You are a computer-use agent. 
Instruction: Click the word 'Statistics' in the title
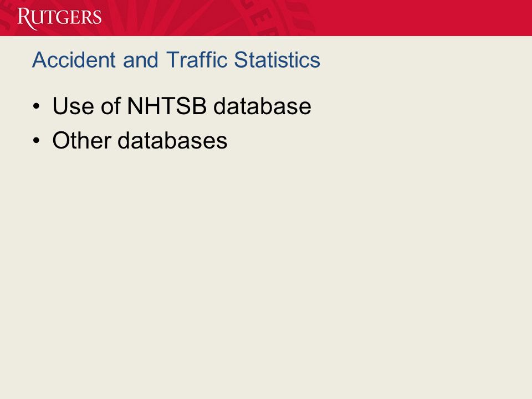pyautogui.click(x=277, y=60)
